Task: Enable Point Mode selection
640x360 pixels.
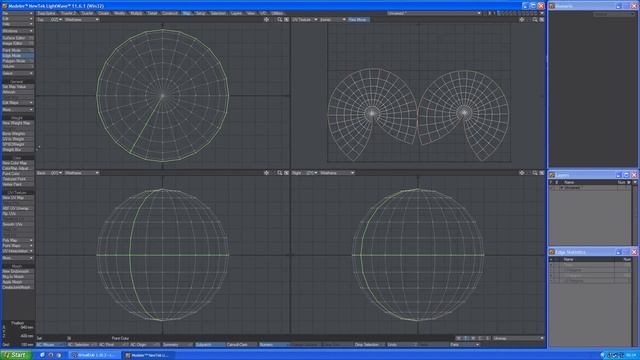Action: pos(18,50)
